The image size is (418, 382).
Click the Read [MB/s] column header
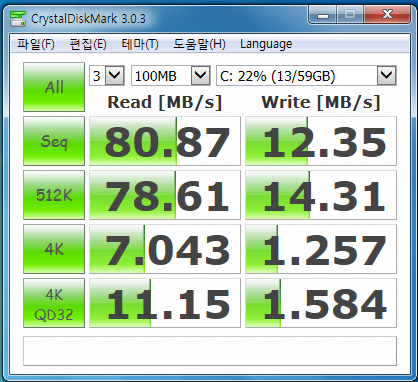coord(165,102)
